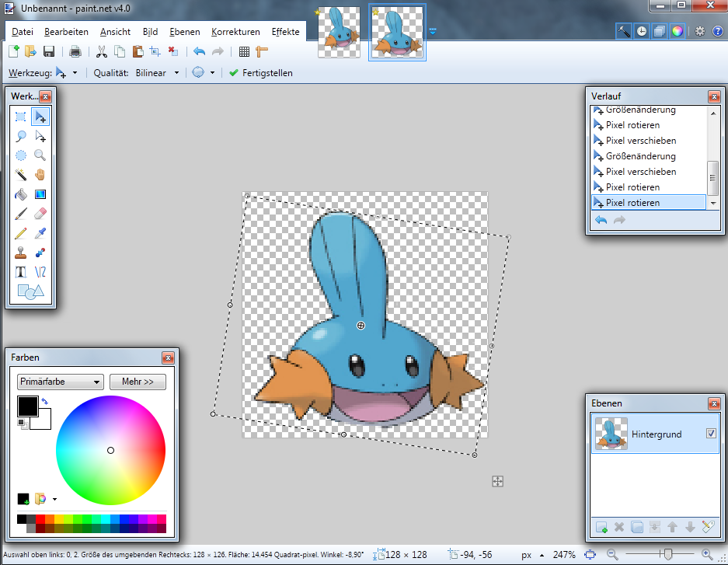Click the New image toolbar icon
Image resolution: width=728 pixels, height=565 pixels.
[x=14, y=51]
